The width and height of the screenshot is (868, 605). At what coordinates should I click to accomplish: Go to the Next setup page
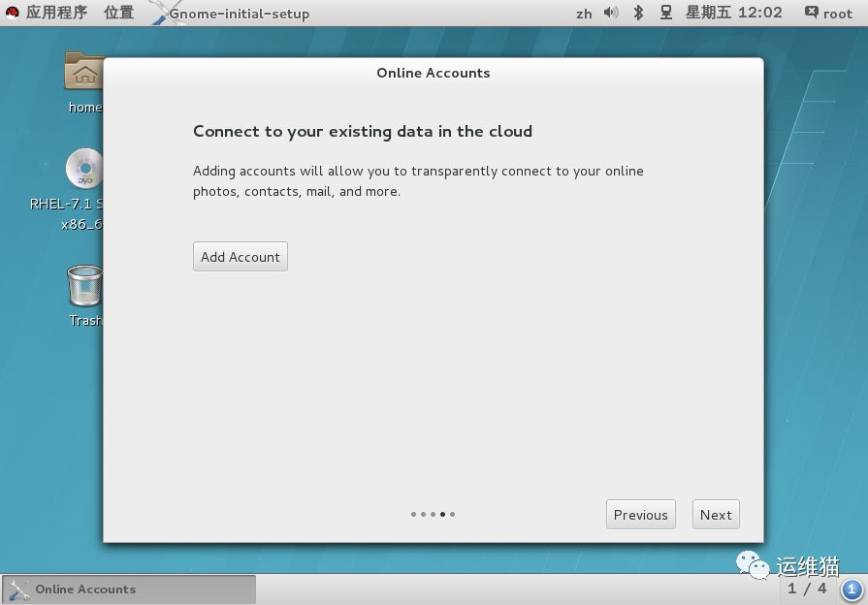pyautogui.click(x=716, y=514)
